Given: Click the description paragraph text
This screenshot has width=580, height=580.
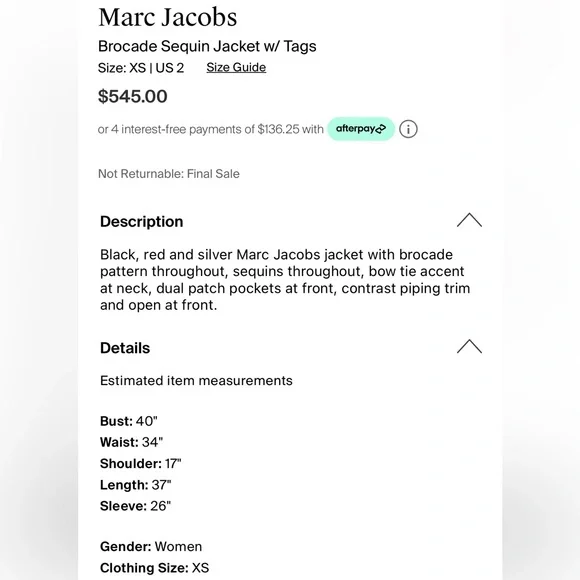Looking at the screenshot, I should [285, 280].
